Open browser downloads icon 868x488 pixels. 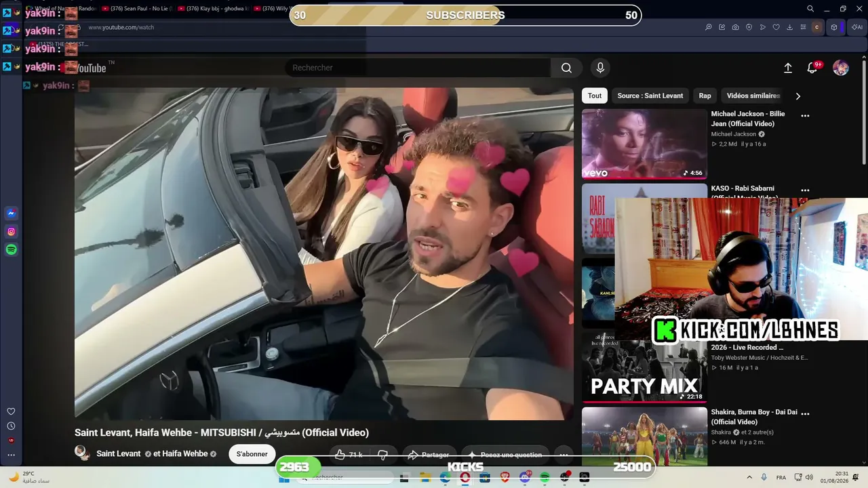[790, 27]
